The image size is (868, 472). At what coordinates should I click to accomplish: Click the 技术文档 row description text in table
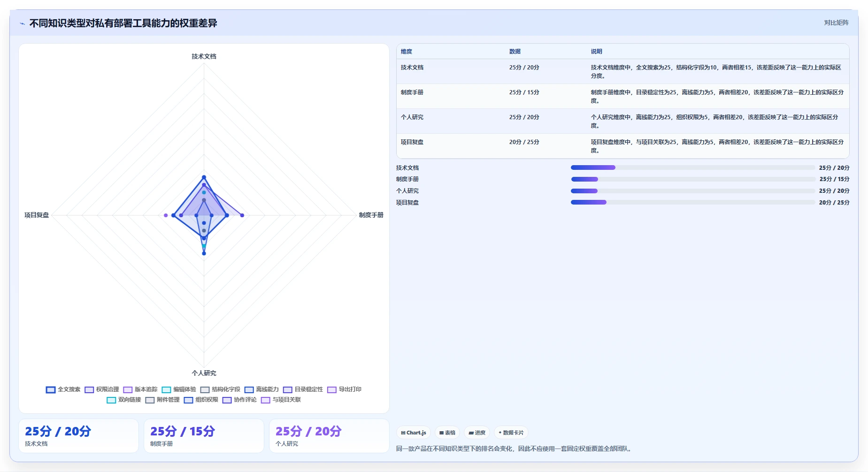click(716, 72)
